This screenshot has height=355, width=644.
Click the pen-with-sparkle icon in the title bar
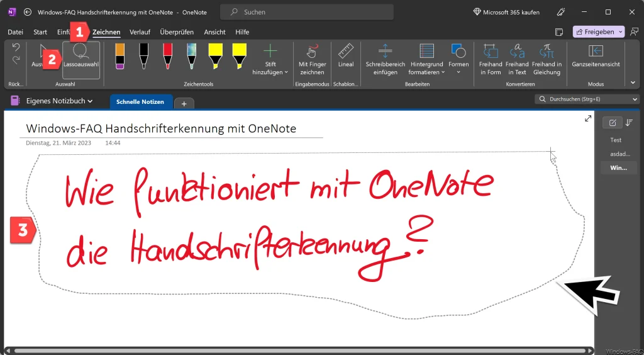tap(561, 13)
